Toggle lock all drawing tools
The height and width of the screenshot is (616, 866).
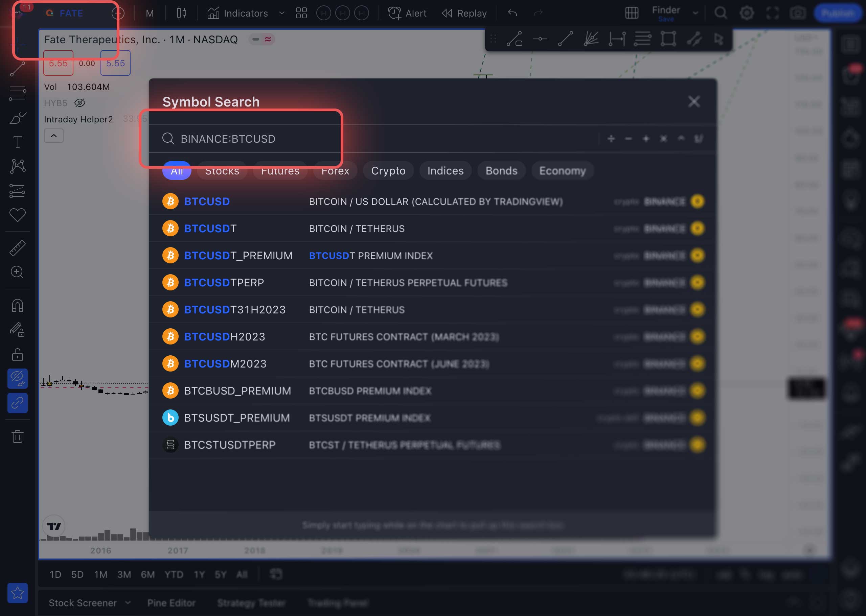tap(18, 354)
